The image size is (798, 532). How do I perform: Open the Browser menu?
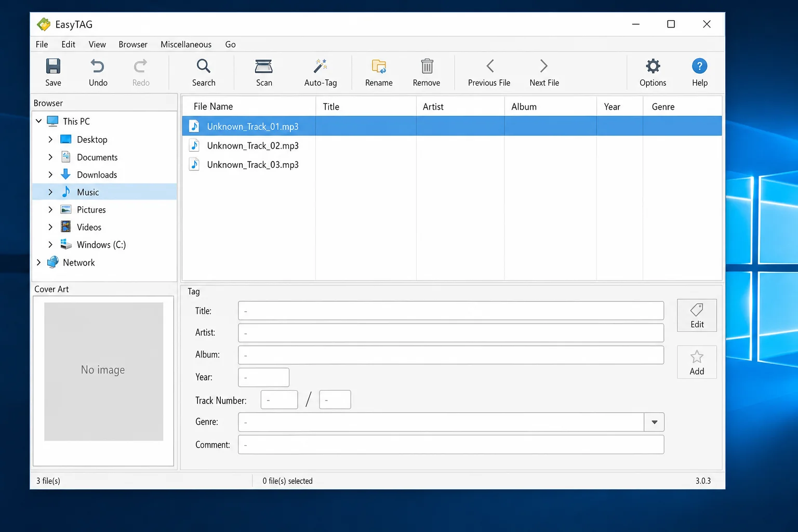(133, 45)
